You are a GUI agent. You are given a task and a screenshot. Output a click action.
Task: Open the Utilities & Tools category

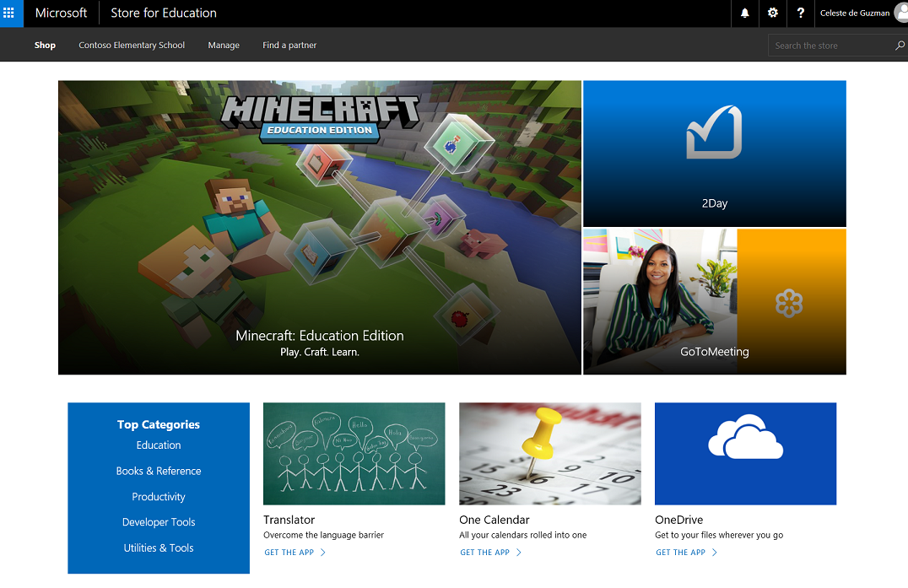(159, 548)
